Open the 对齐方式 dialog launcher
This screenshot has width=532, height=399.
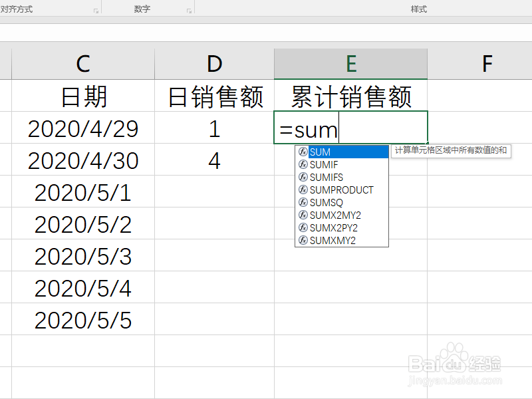[x=96, y=11]
